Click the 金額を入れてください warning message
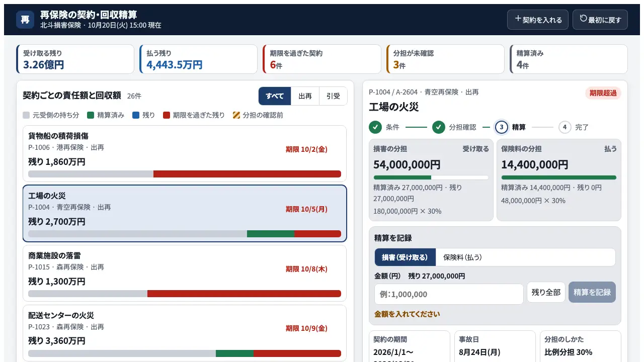The image size is (644, 362). 407,314
